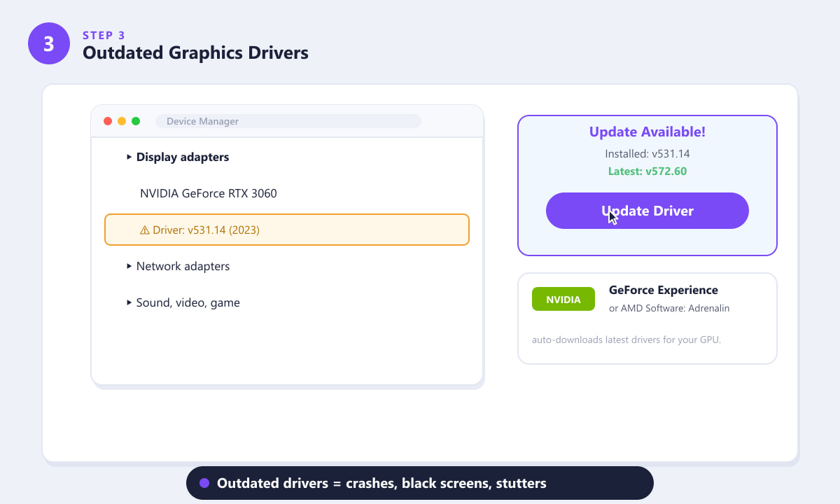Click the Latest: v572.60 version text
The height and width of the screenshot is (504, 840).
pos(647,171)
